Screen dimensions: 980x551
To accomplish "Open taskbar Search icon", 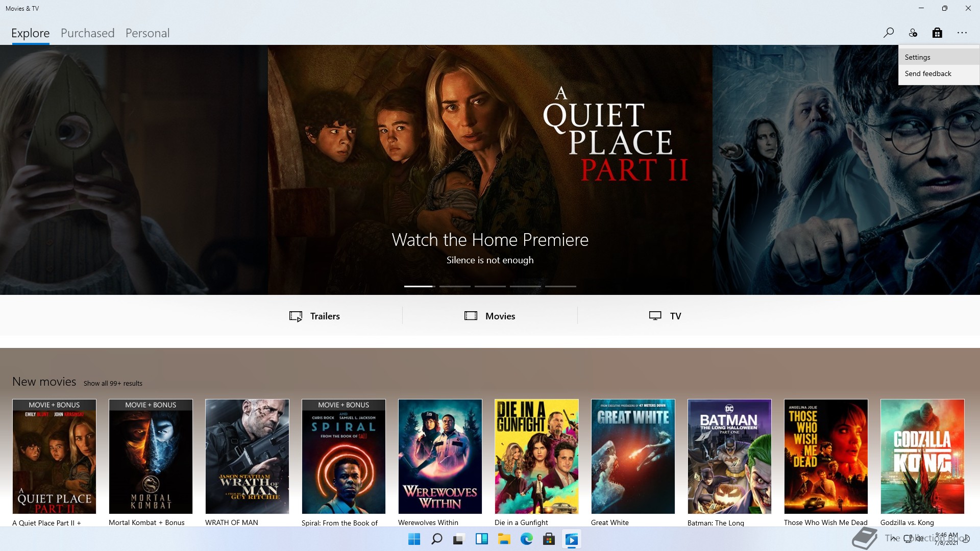I will [x=436, y=539].
